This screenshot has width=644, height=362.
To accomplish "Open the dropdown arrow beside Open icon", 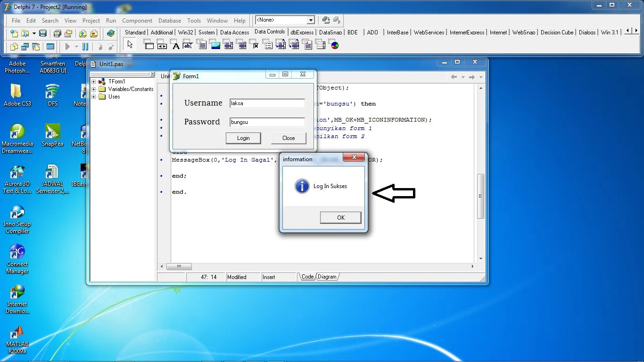I will point(34,33).
